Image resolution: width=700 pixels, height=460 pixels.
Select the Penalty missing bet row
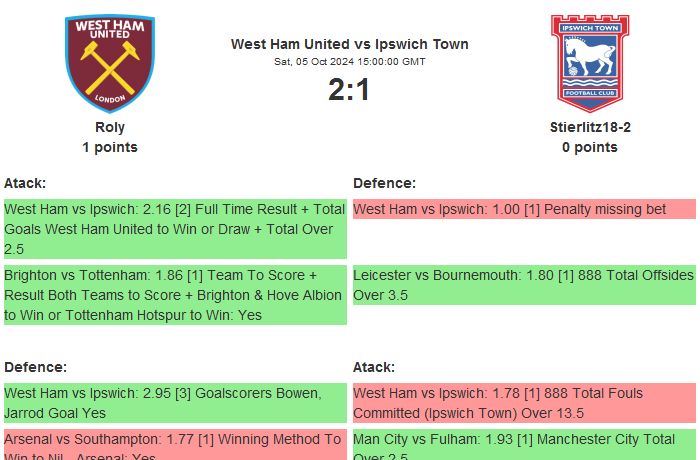pos(524,209)
